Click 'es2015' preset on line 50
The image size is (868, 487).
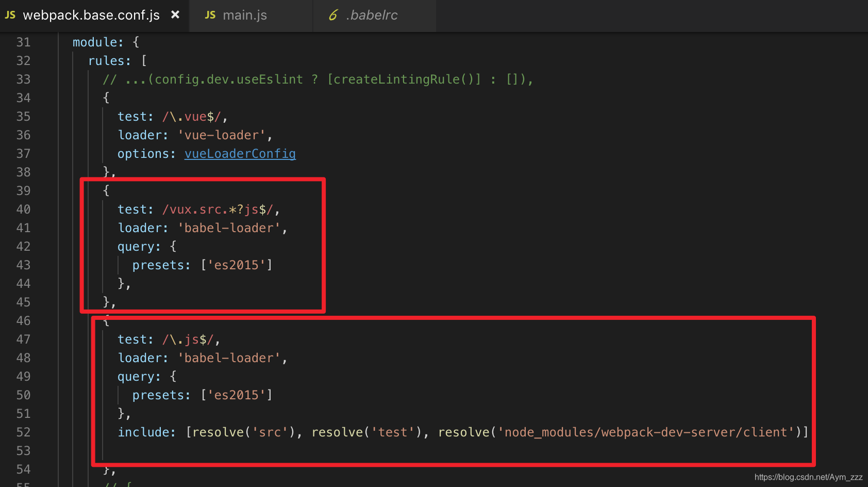tap(236, 395)
